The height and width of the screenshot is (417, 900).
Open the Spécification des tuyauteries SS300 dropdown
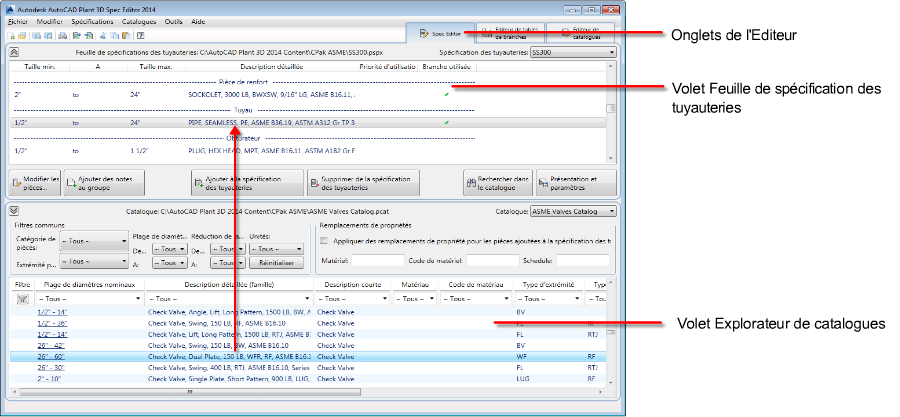click(x=573, y=52)
